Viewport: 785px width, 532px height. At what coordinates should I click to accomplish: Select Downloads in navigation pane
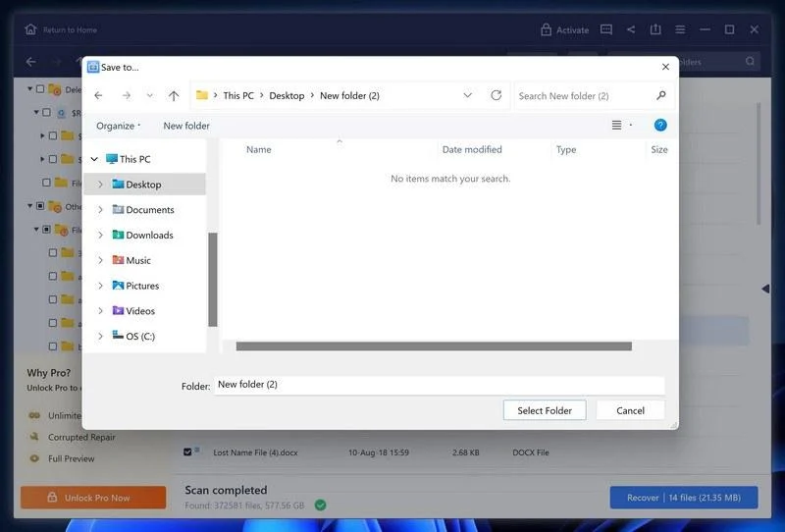pyautogui.click(x=142, y=235)
